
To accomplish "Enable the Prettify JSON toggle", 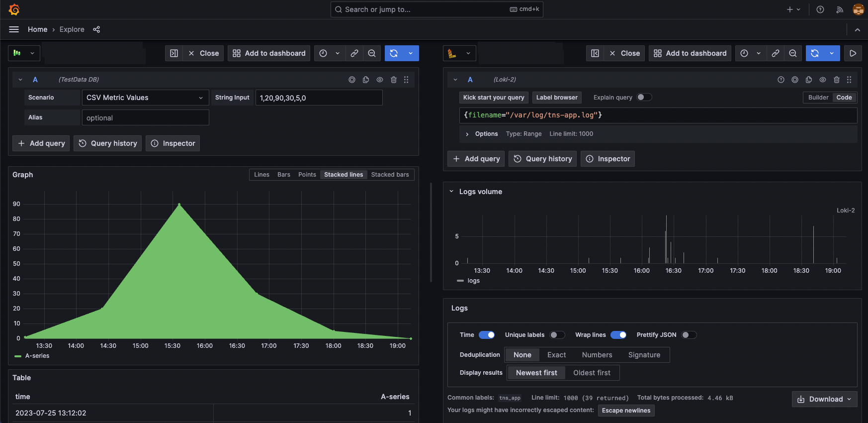I will click(x=689, y=335).
